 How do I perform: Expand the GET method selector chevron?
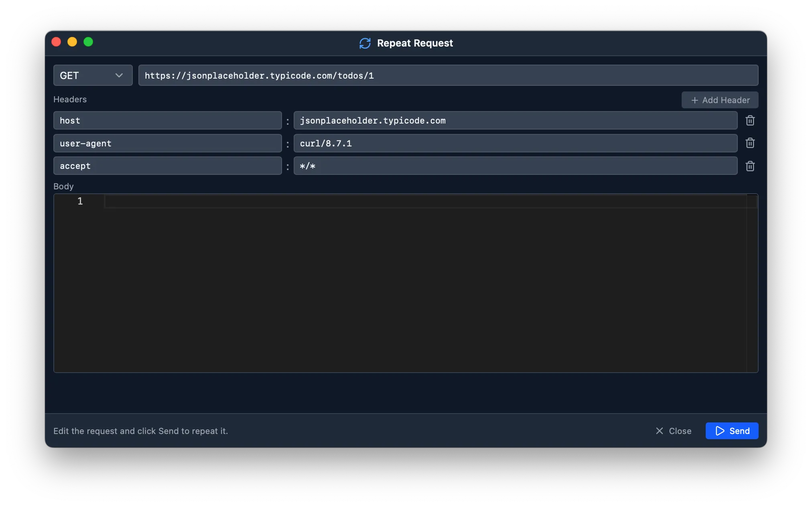click(119, 75)
